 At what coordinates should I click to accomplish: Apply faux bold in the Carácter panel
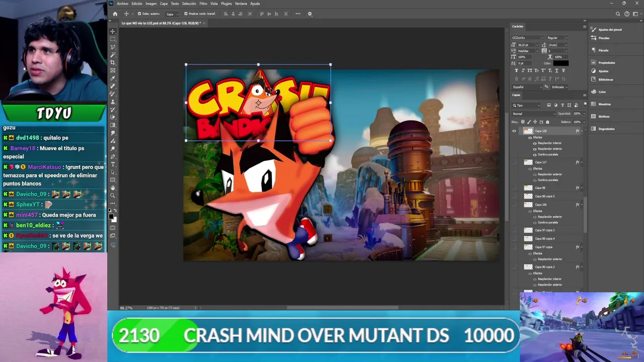(x=516, y=70)
